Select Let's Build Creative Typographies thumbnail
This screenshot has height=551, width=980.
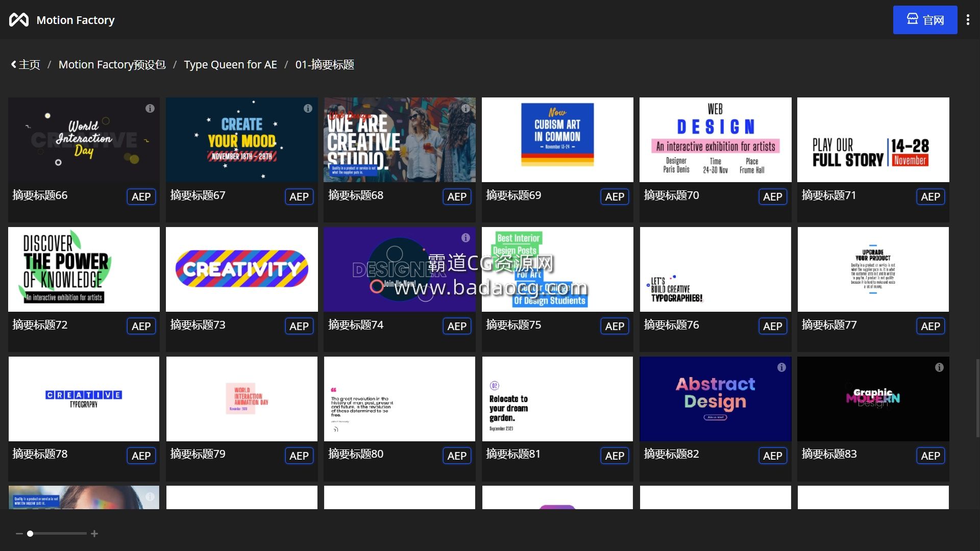(x=715, y=269)
